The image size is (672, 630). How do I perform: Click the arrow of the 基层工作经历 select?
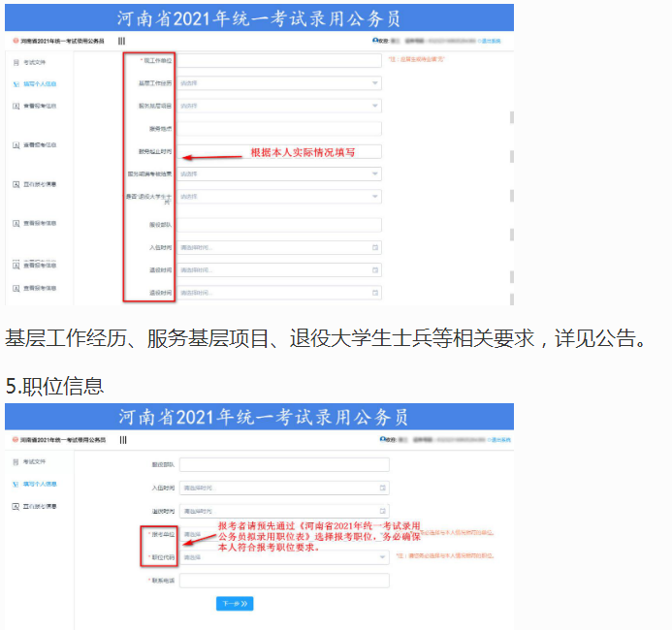[375, 83]
